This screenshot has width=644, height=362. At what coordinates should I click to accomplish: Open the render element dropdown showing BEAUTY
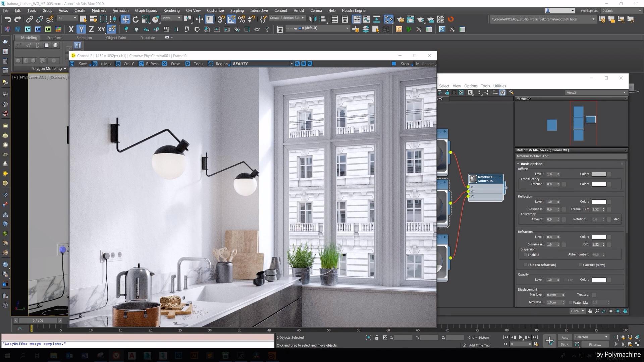pyautogui.click(x=291, y=64)
